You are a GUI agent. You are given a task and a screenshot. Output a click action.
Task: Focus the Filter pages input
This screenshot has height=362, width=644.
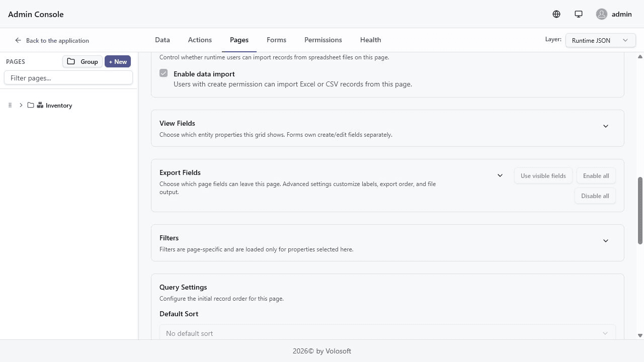[68, 77]
